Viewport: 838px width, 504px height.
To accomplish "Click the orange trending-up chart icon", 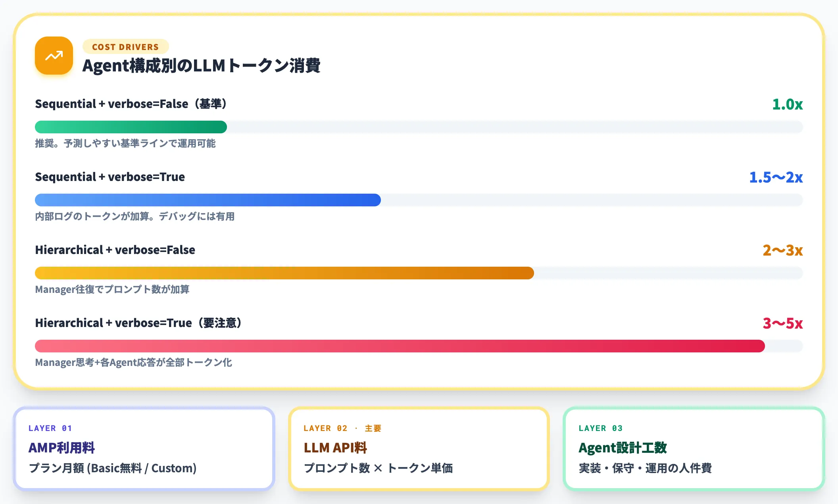I will pos(54,56).
